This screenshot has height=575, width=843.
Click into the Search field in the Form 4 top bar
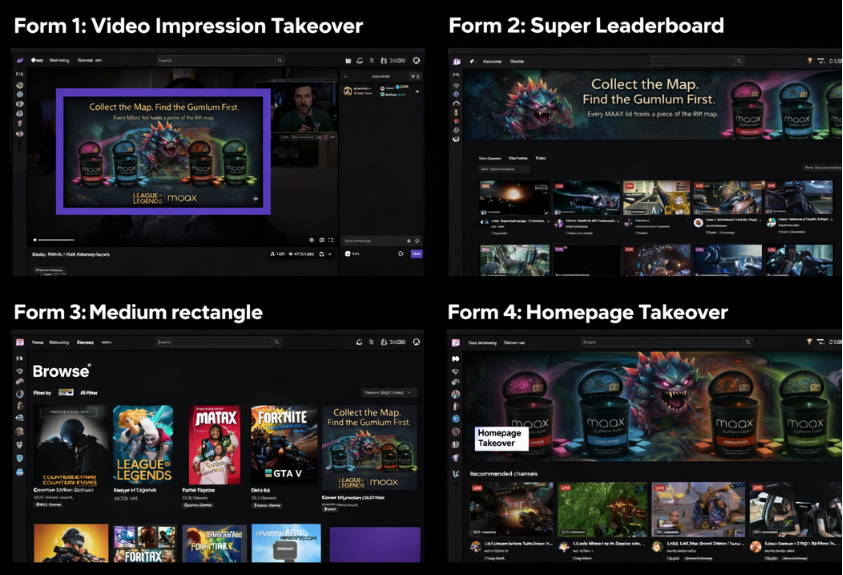coord(662,342)
